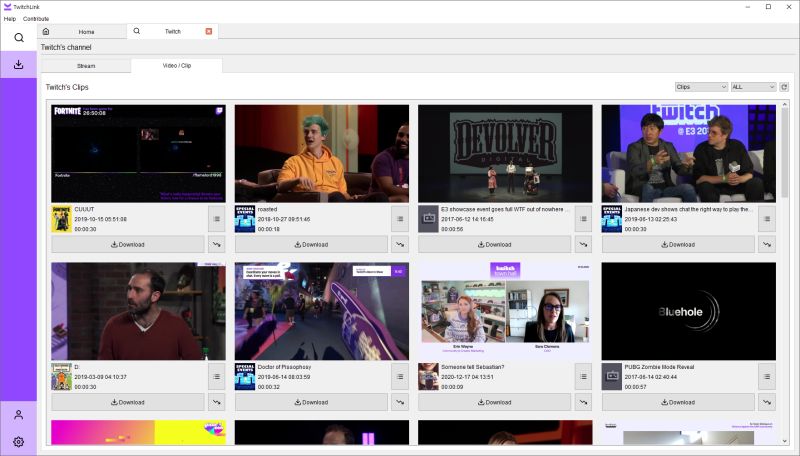
Task: Download the E3 showcase event clip
Action: pyautogui.click(x=494, y=244)
